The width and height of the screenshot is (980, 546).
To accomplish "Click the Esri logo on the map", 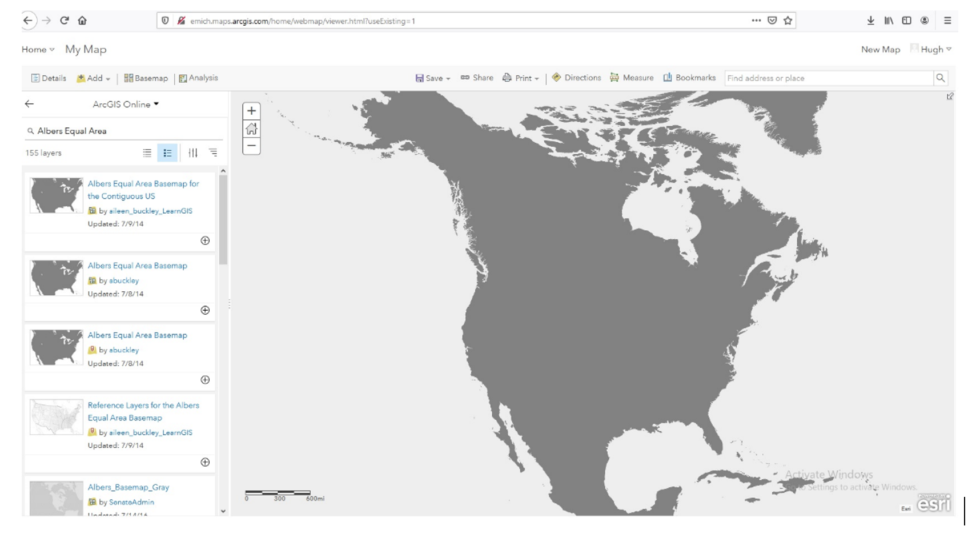I will click(934, 503).
